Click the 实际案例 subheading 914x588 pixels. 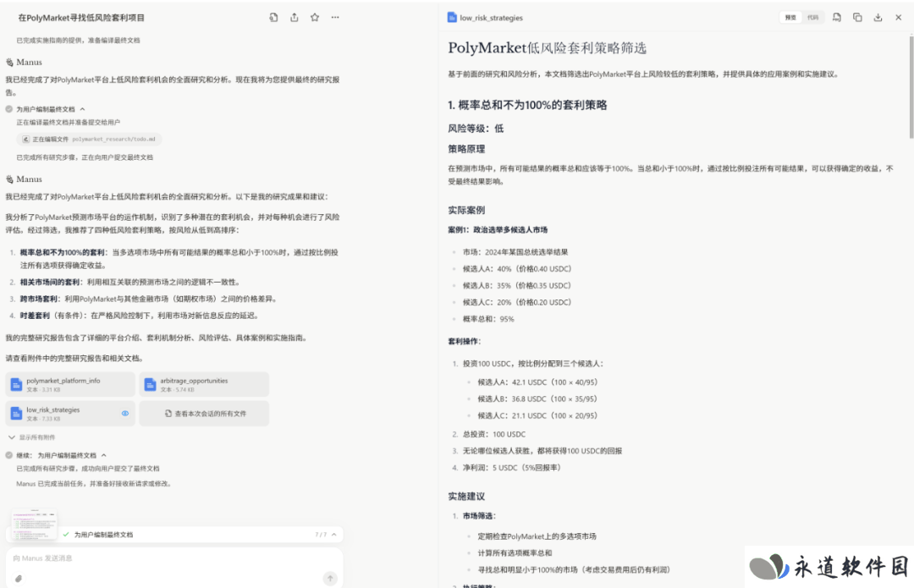tap(466, 210)
